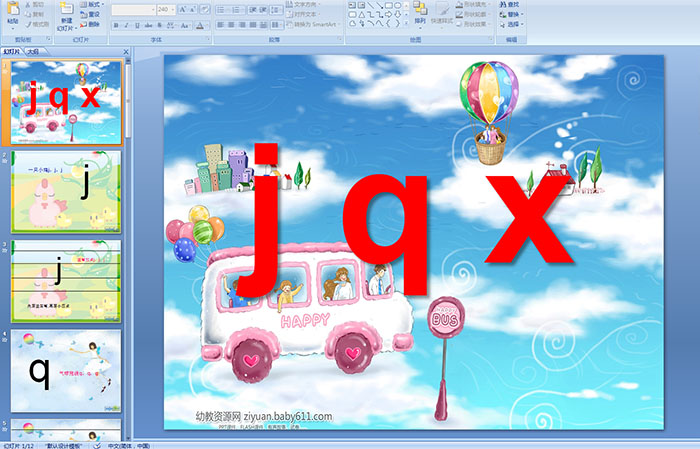The image size is (700, 449).
Task: Open the Columns layout menu
Action: [277, 25]
